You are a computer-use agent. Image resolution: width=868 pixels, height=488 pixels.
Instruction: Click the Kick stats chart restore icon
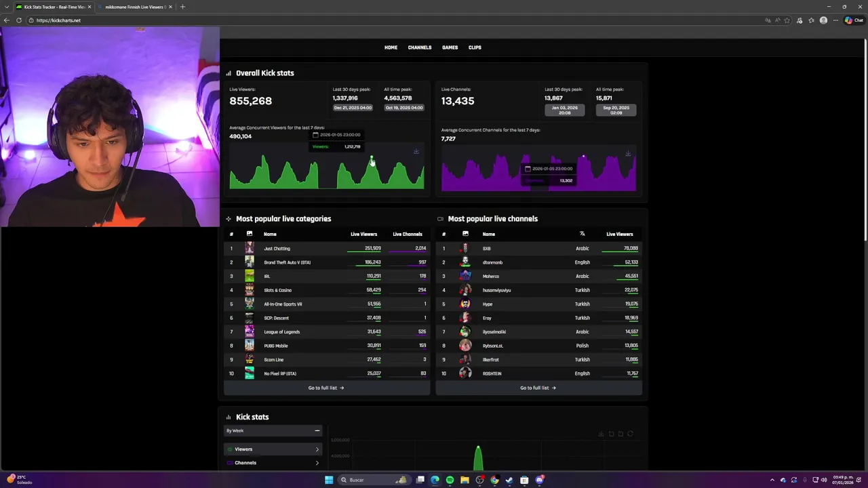coord(630,434)
